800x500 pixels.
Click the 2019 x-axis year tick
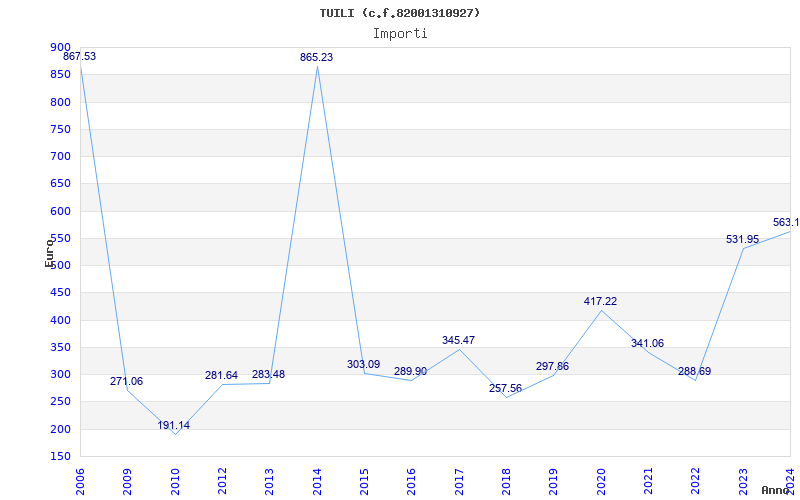click(554, 481)
